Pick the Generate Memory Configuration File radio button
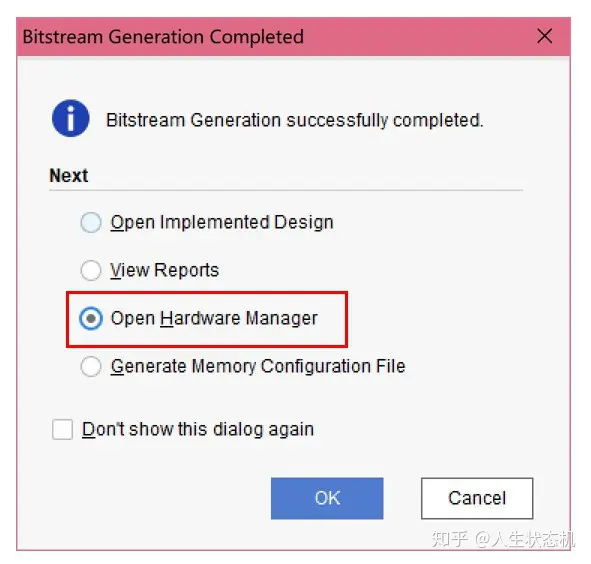591x564 pixels. click(91, 366)
